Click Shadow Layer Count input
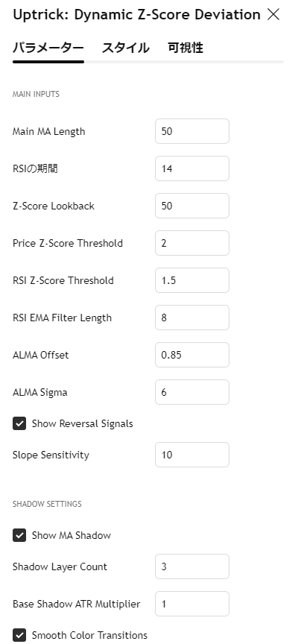 pyautogui.click(x=192, y=566)
